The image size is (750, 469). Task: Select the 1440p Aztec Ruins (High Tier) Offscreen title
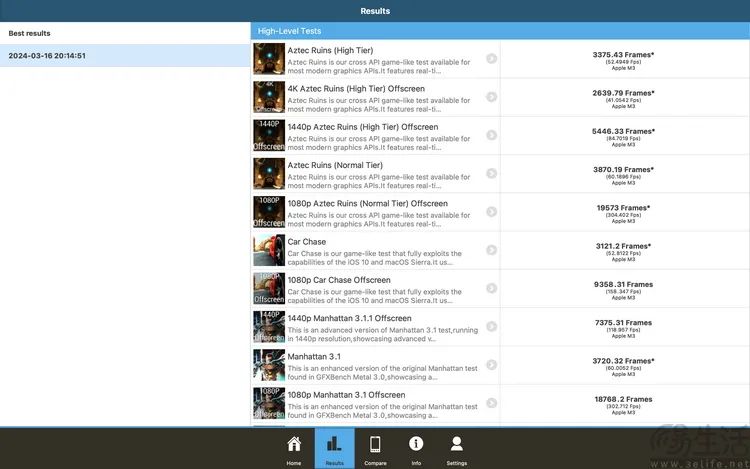click(x=363, y=127)
